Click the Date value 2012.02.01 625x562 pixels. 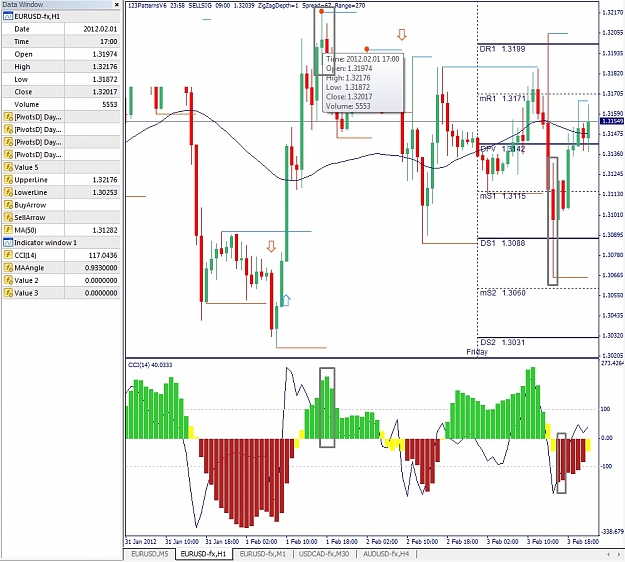tap(100, 29)
